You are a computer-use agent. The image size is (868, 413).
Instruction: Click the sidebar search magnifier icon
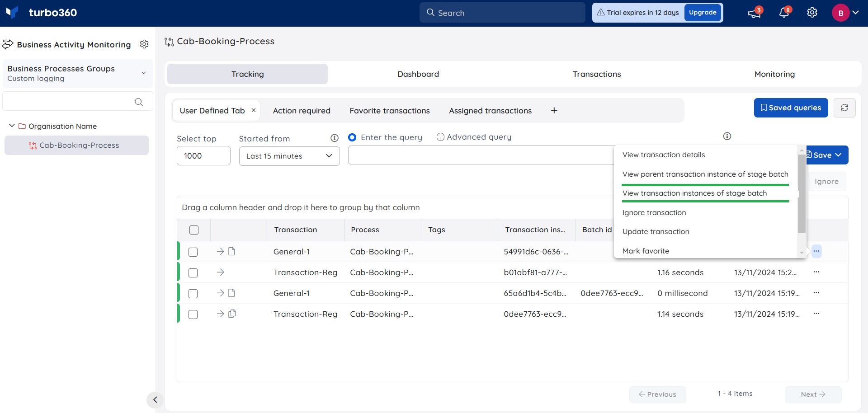coord(139,102)
